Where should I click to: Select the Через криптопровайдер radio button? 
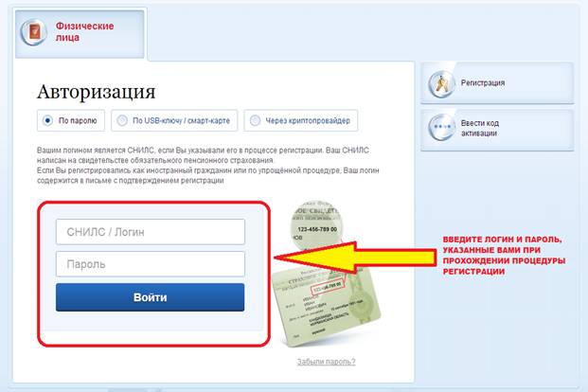pyautogui.click(x=255, y=121)
